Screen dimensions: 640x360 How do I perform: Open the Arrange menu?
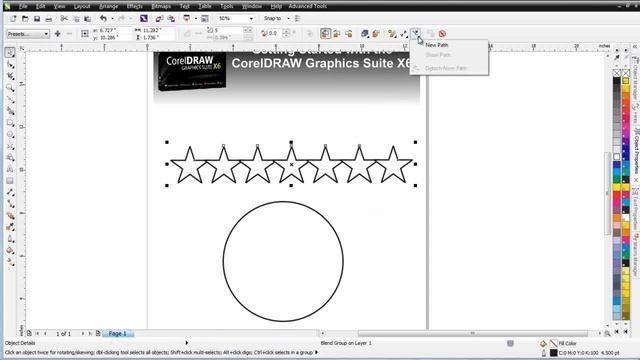click(109, 6)
